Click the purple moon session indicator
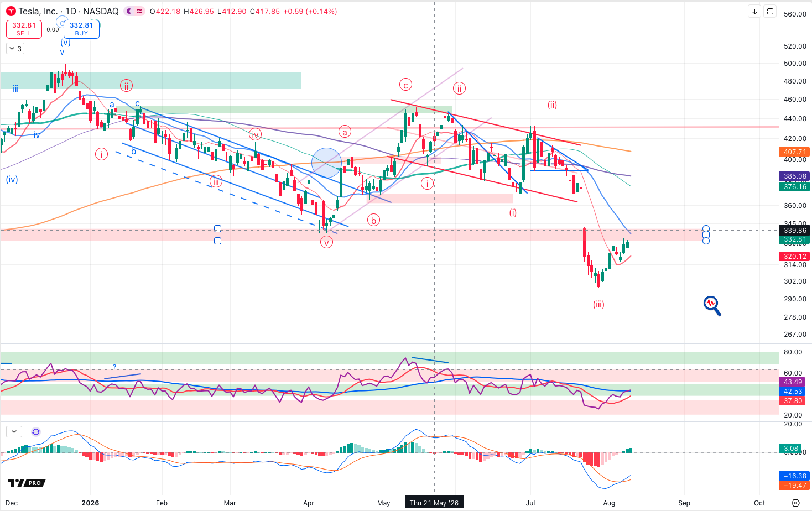The width and height of the screenshot is (812, 511). pos(129,11)
